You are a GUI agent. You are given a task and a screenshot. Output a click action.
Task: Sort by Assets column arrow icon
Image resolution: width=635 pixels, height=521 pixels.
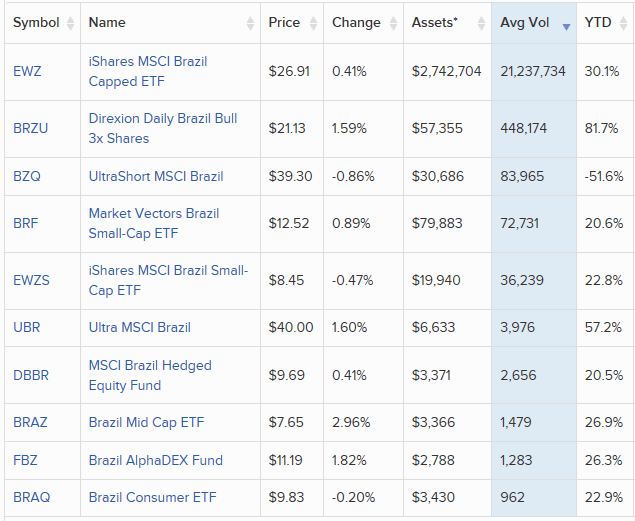pyautogui.click(x=481, y=23)
